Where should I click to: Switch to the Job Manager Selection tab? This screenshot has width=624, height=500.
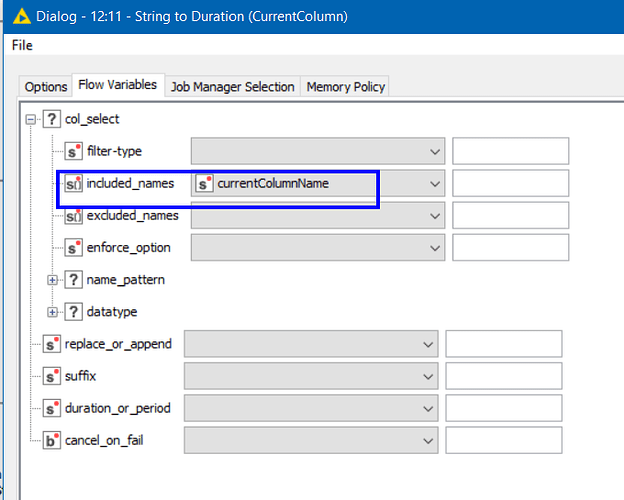point(232,87)
